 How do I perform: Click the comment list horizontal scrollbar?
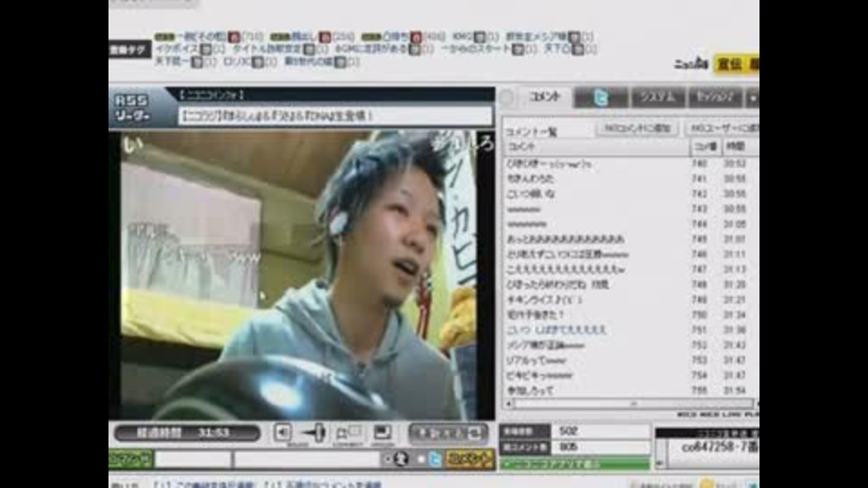[633, 404]
